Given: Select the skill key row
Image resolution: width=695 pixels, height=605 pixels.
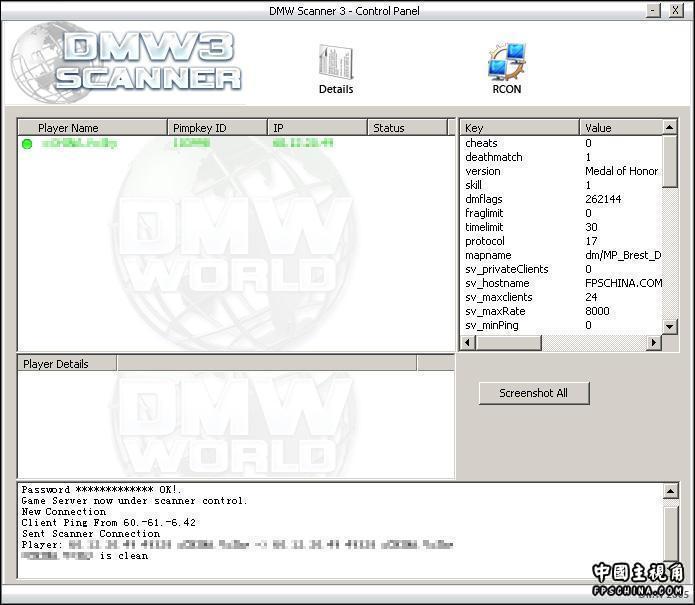Looking at the screenshot, I should tap(562, 185).
